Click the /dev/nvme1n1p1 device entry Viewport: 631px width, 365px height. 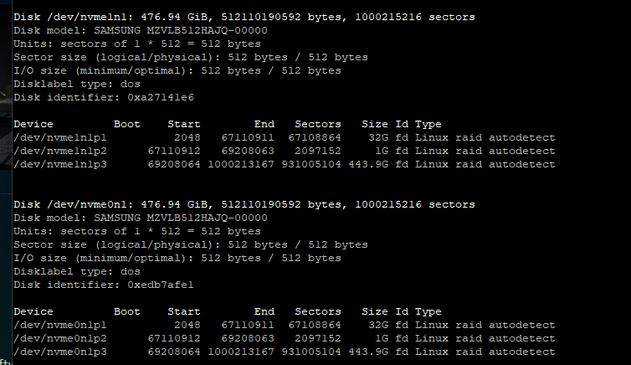coord(60,138)
